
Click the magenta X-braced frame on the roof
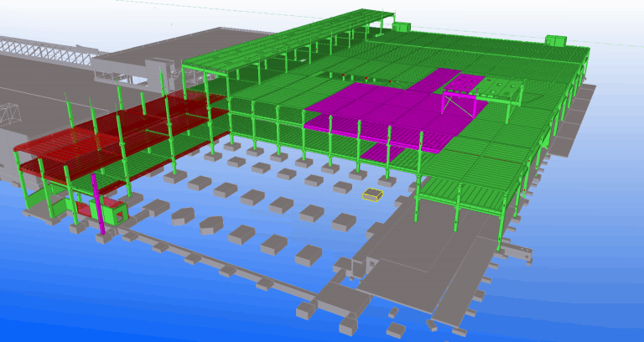pyautogui.click(x=459, y=104)
